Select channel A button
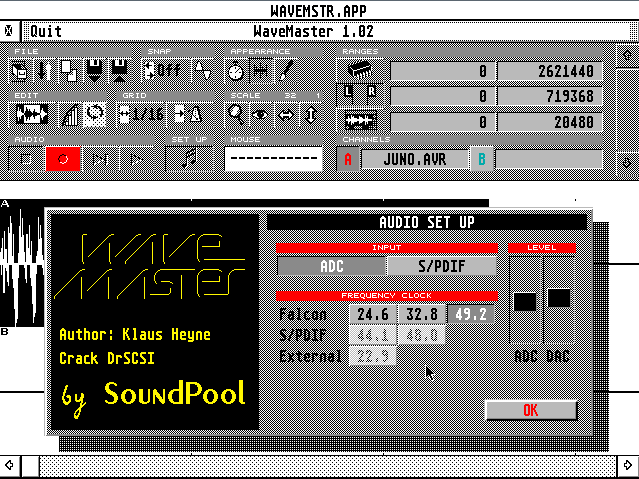The width and height of the screenshot is (639, 479). [x=348, y=159]
